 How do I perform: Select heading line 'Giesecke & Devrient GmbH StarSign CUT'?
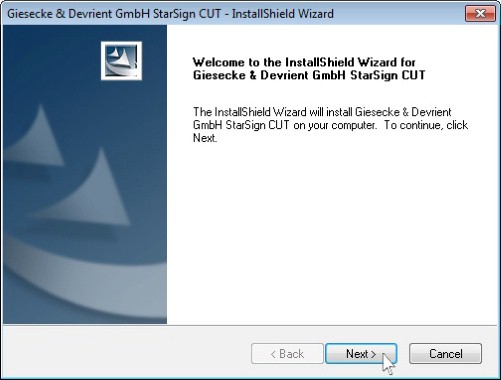point(309,75)
